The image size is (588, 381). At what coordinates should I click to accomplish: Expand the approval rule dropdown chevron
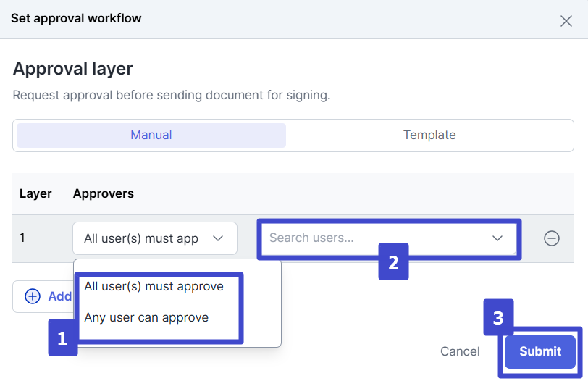[x=217, y=238]
